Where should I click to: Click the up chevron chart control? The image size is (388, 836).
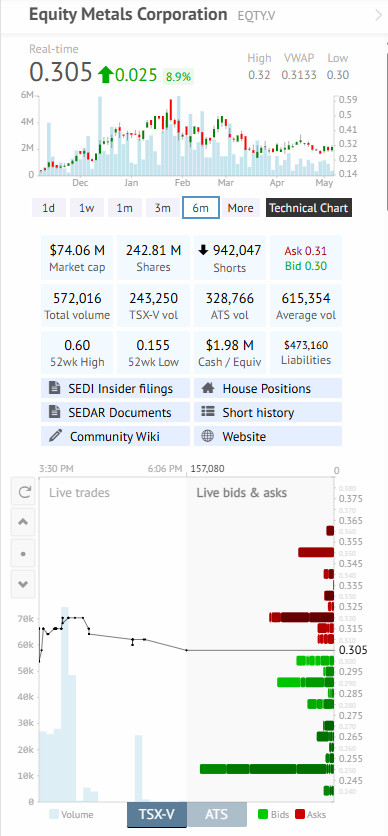click(x=23, y=522)
